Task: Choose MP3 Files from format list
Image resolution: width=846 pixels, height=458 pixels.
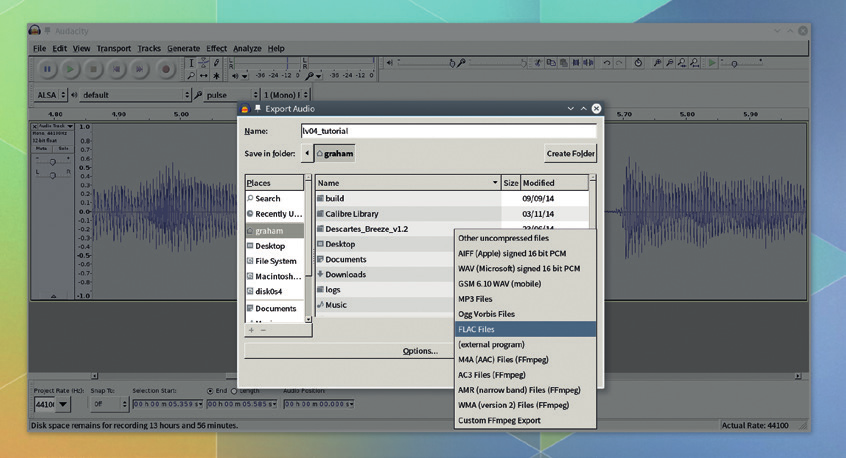Action: [x=526, y=299]
